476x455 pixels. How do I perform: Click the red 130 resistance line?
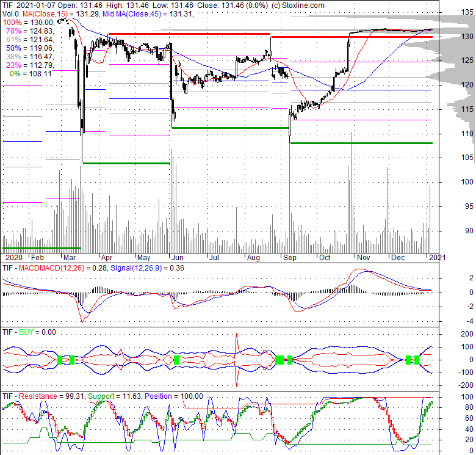352,37
